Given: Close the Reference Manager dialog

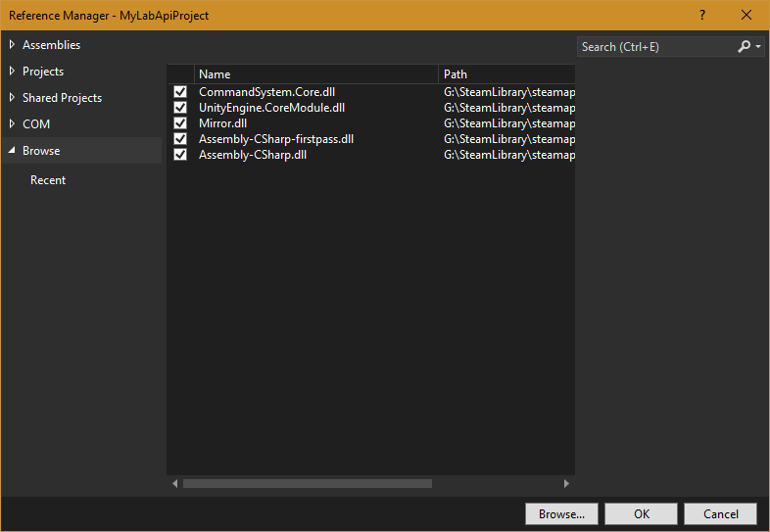Looking at the screenshot, I should [746, 16].
